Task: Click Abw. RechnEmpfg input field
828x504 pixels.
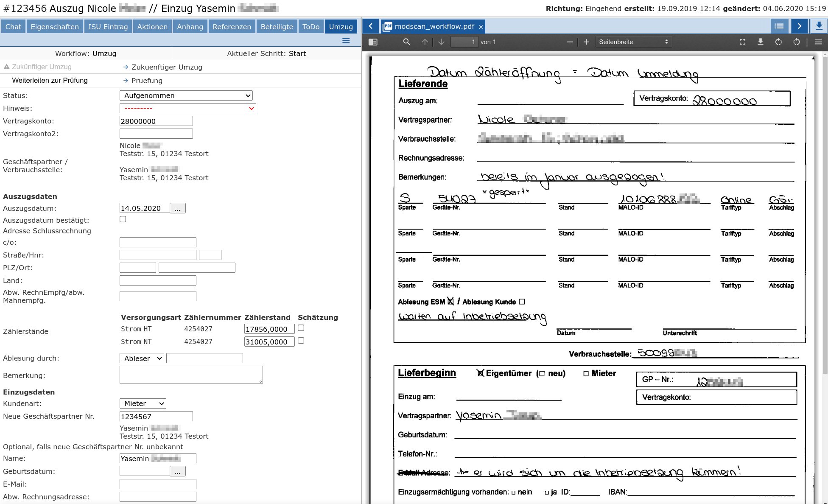Action: (x=158, y=296)
